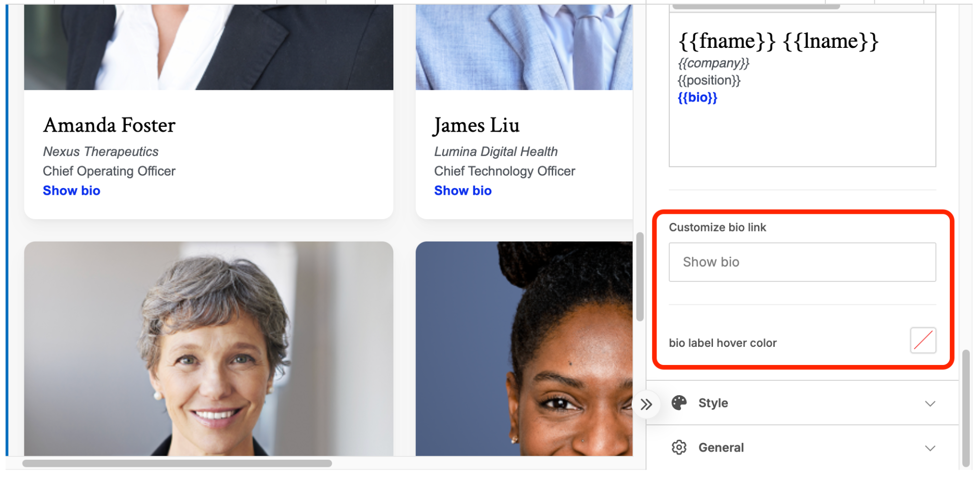Click the Style palette icon
This screenshot has width=980, height=498.
click(679, 403)
